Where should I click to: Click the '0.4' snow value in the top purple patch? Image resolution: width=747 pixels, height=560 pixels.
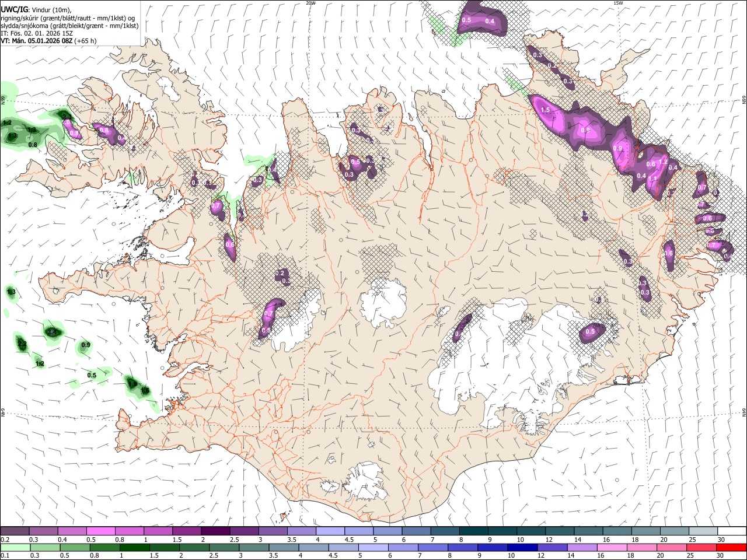(x=490, y=22)
